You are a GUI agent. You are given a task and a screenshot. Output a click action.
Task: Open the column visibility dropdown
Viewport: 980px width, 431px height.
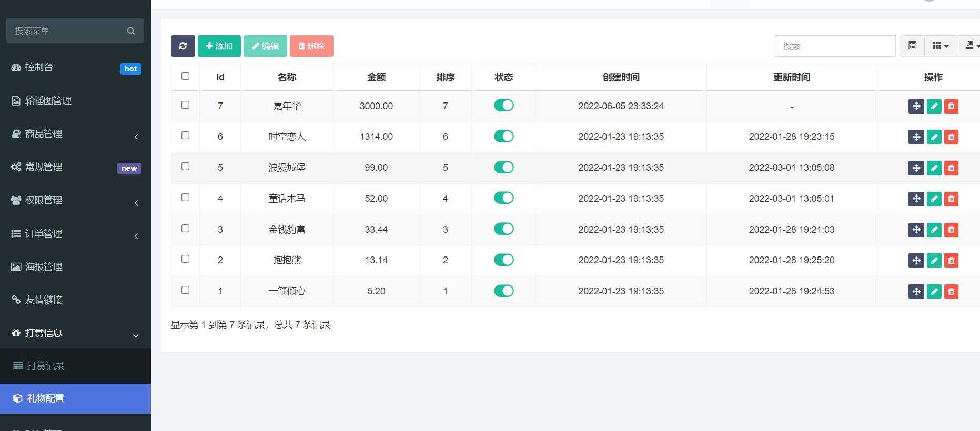point(940,46)
